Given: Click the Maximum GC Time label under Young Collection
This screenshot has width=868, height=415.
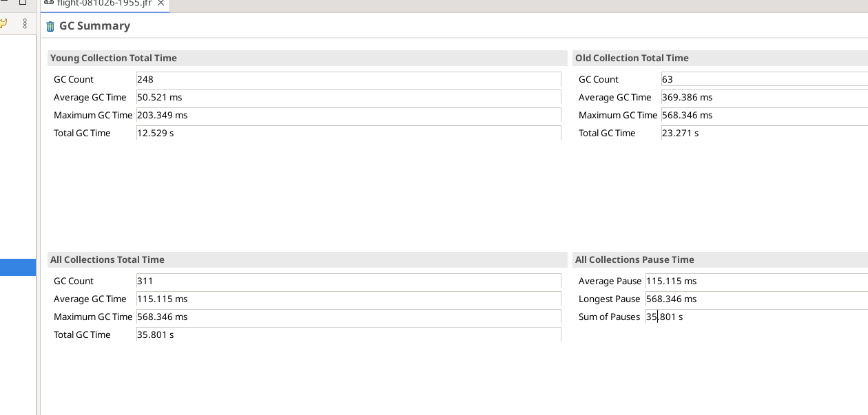Looking at the screenshot, I should 93,115.
